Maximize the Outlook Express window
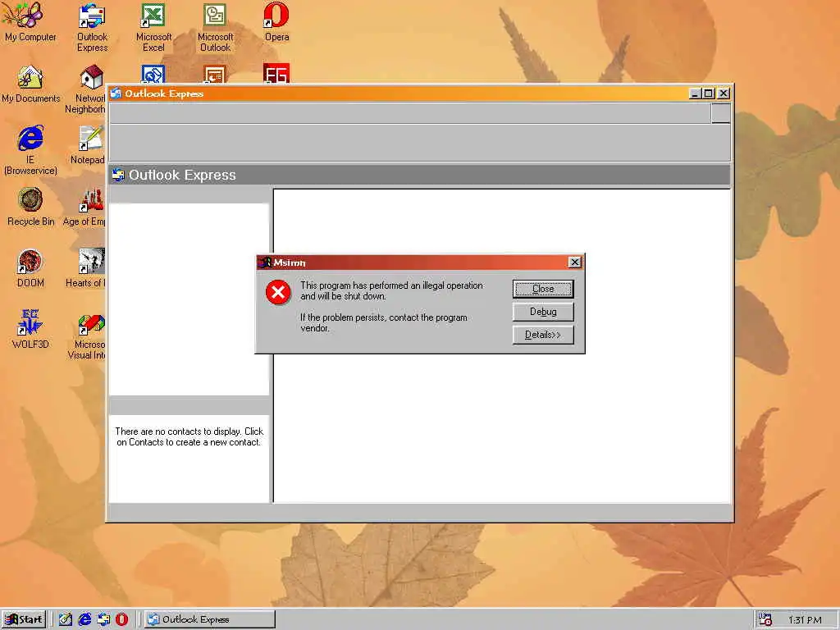The width and height of the screenshot is (840, 630). [x=708, y=94]
